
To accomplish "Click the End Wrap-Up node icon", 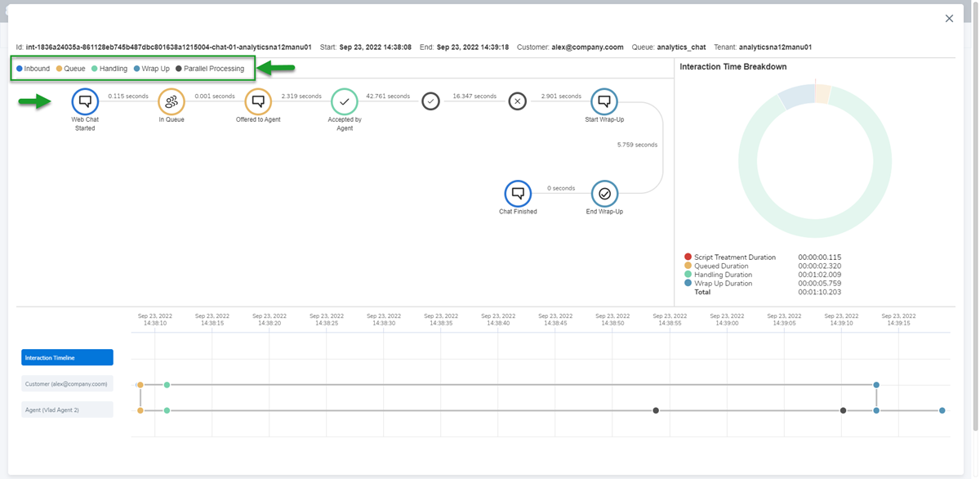I will 604,194.
